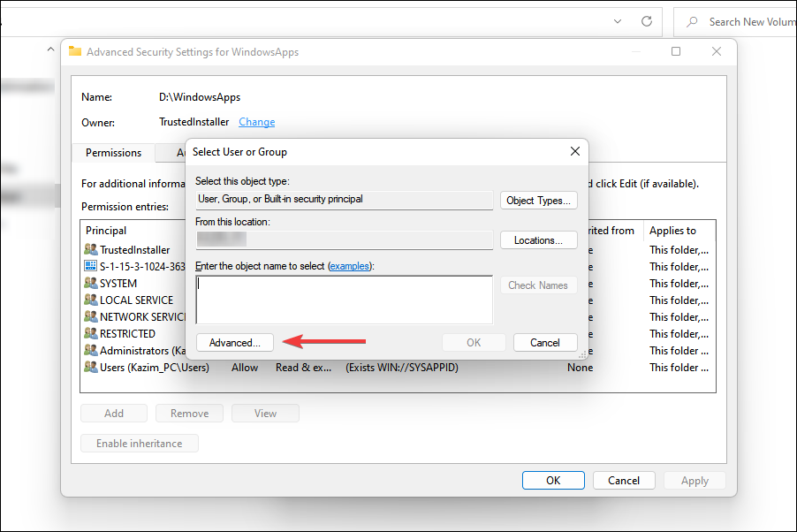Cancel the Advanced Security Settings window
The image size is (797, 532).
(x=624, y=480)
